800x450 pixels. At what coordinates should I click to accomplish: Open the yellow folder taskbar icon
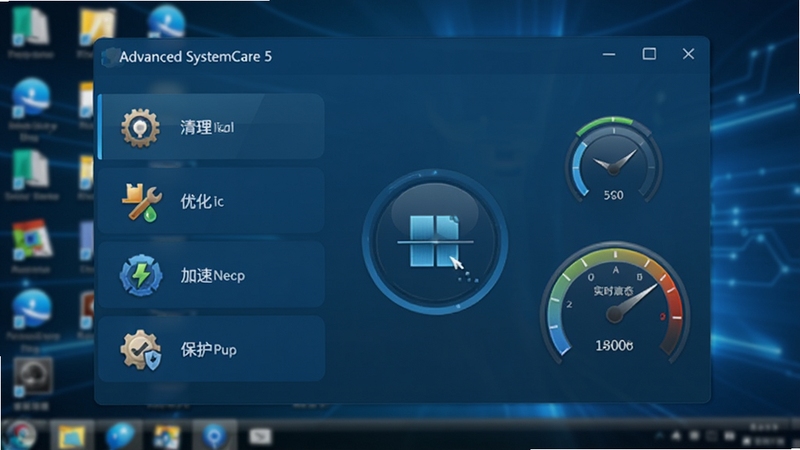[x=71, y=436]
